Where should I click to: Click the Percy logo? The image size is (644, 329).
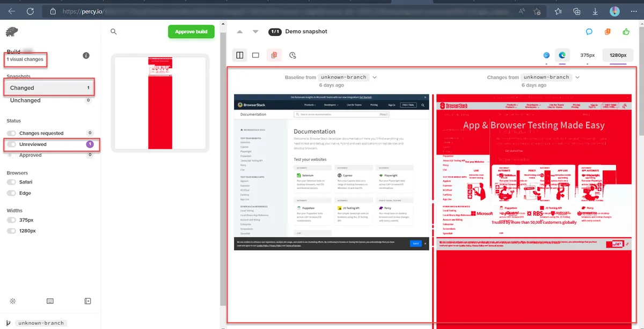(12, 32)
